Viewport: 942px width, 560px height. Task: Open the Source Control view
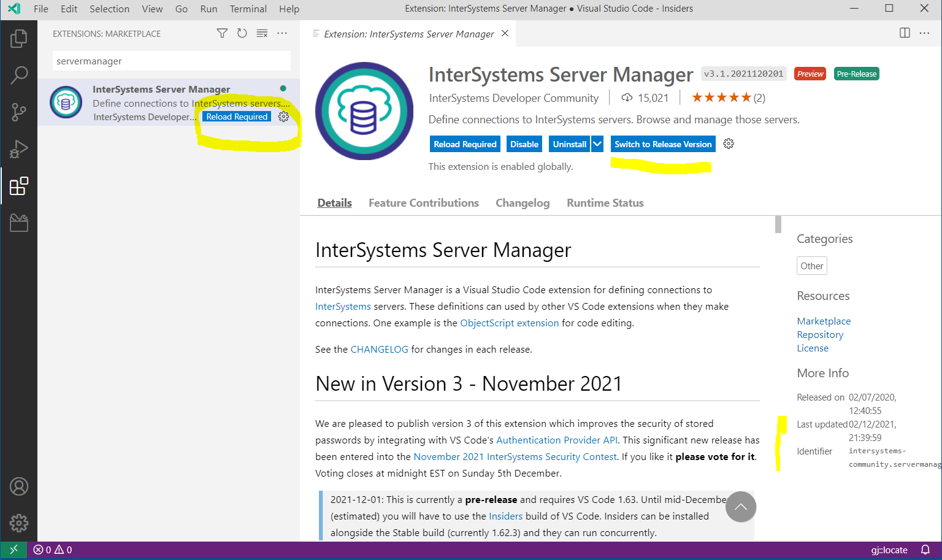point(18,112)
